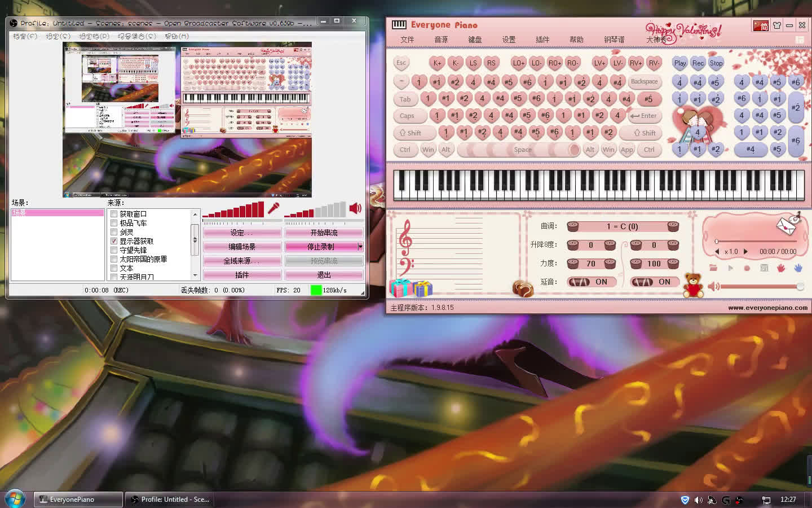Select 场景 in the scene list
This screenshot has width=812, height=508.
point(58,213)
